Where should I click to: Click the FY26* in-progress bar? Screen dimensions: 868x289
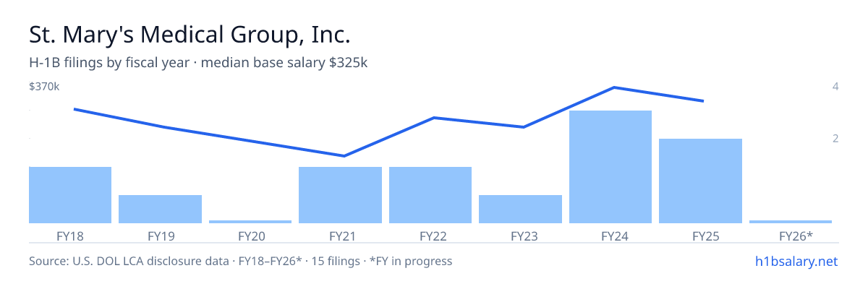[791, 222]
